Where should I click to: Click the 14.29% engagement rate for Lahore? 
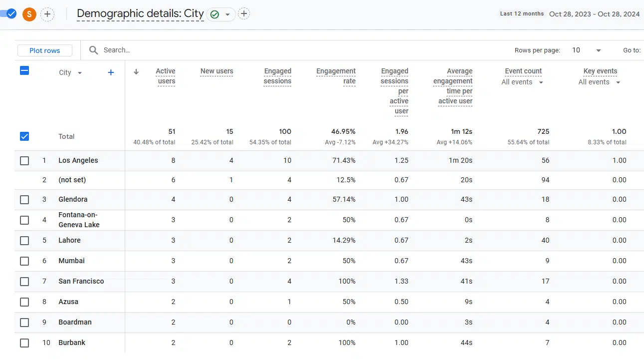pyautogui.click(x=344, y=240)
